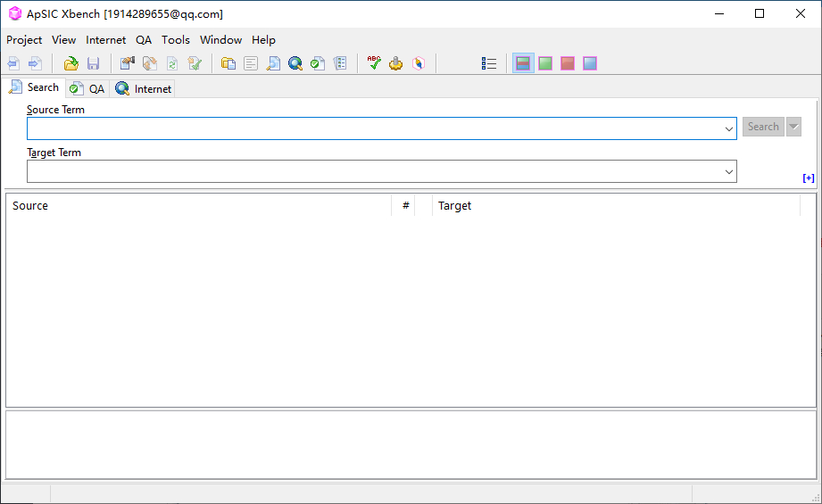Click the save project floppy disk icon

(94, 63)
